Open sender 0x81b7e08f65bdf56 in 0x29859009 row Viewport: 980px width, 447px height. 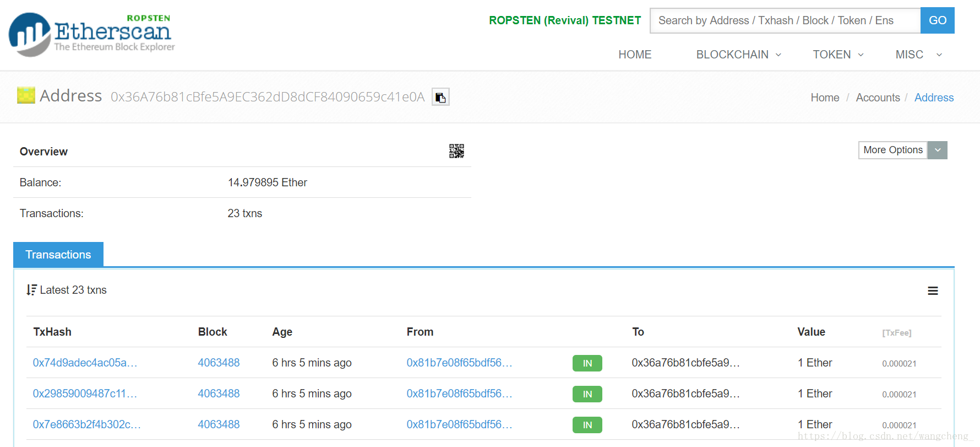pos(459,394)
